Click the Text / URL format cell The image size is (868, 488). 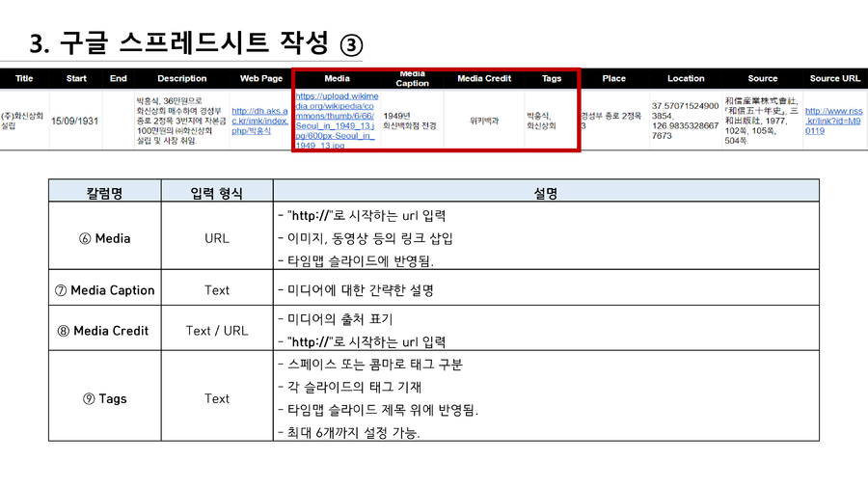(x=216, y=330)
